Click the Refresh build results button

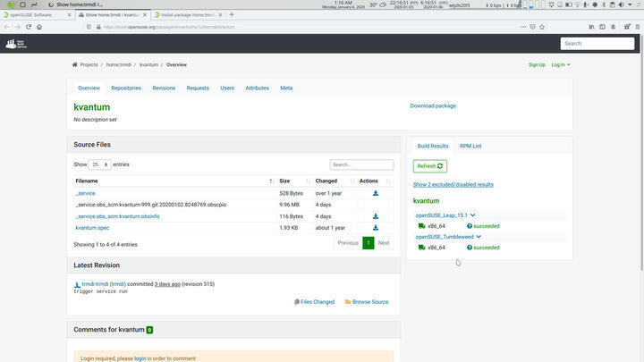430,166
